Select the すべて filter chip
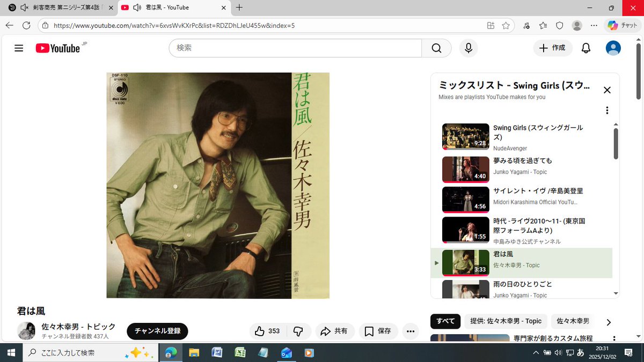644x362 pixels. 445,321
